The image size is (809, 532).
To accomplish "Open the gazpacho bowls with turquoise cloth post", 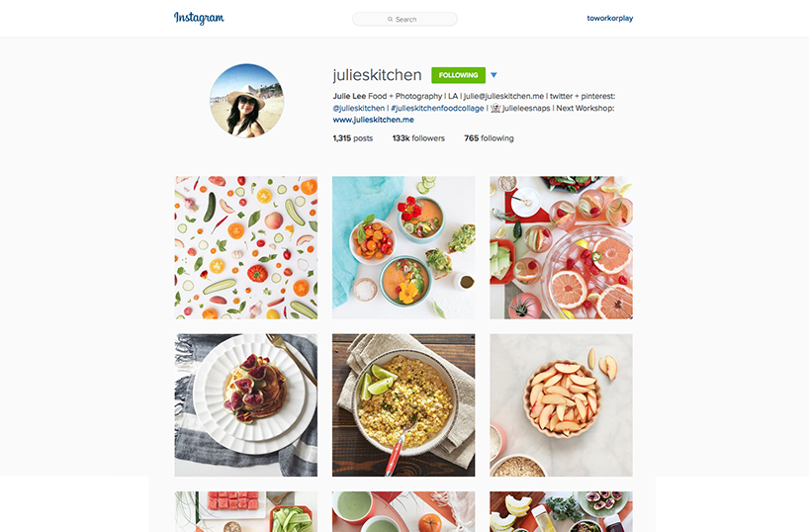I will point(404,247).
